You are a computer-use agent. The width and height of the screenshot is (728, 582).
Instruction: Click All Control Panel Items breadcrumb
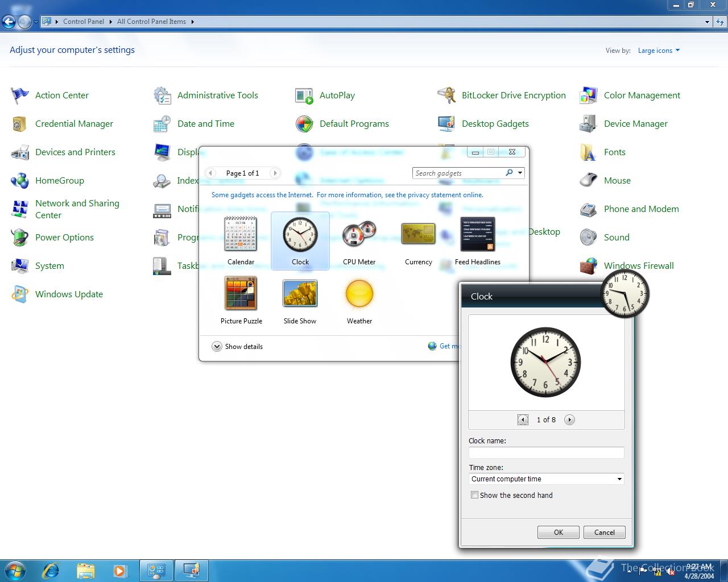[151, 22]
